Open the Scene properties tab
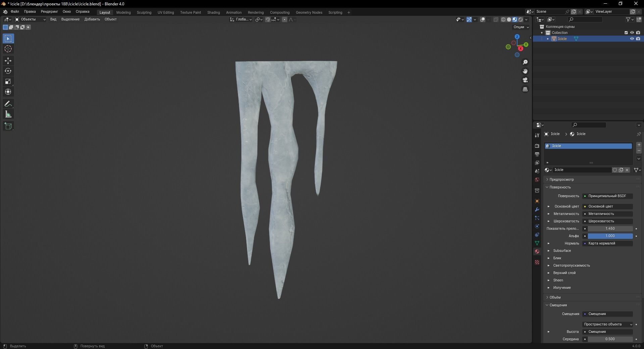The image size is (644, 349). (x=537, y=171)
